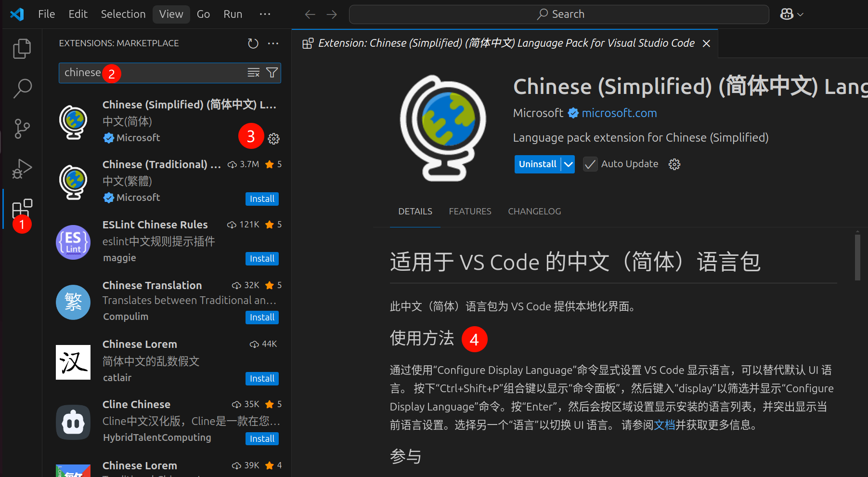Open the Copilot icon in the title bar
The image size is (868, 477).
[x=788, y=14]
